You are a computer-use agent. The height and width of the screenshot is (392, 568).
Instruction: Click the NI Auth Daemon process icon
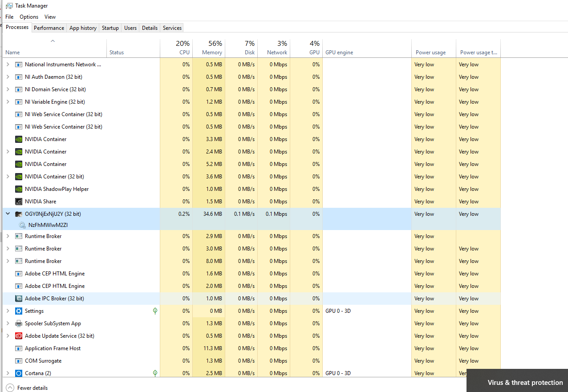click(x=19, y=77)
